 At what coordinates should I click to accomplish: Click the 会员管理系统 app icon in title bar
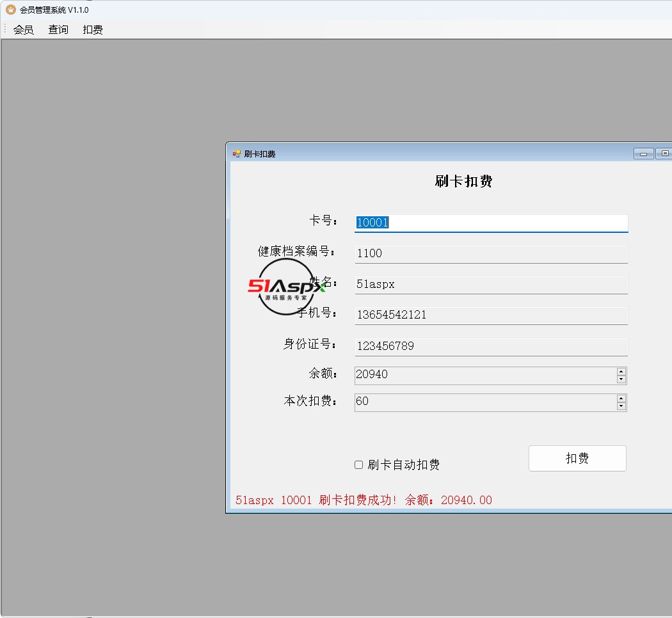(11, 9)
